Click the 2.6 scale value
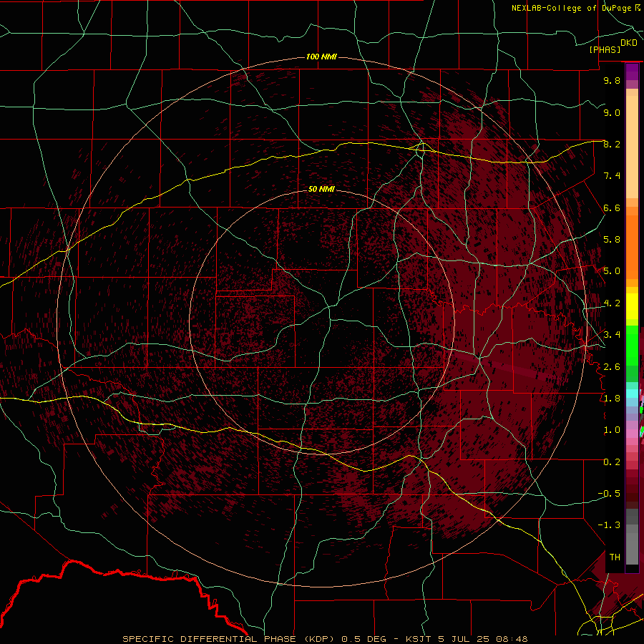The image size is (644, 644). click(x=612, y=366)
